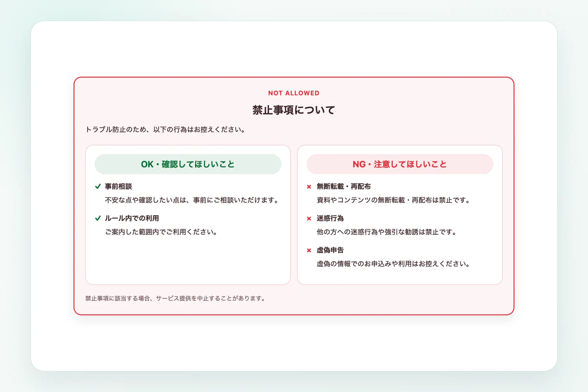Click text 'ご案内した範囲内でご利用ください。'
This screenshot has height=392, width=588.
click(161, 231)
